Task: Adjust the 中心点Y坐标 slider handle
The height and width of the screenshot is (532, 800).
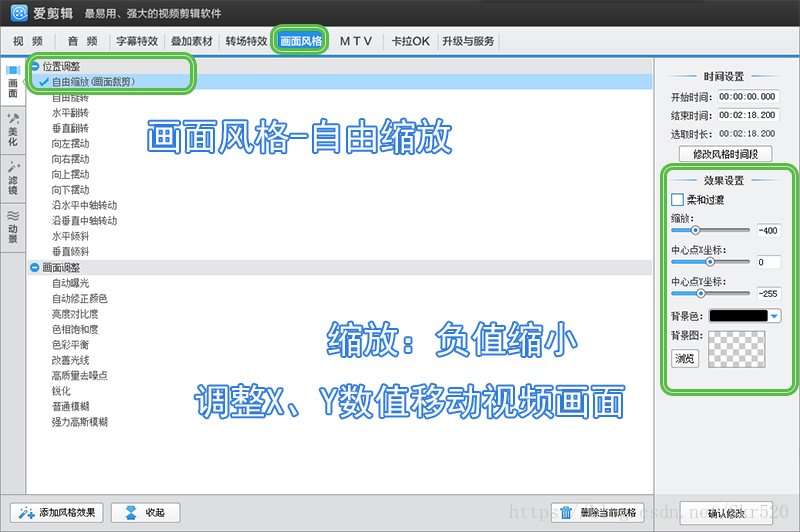Action: click(x=701, y=293)
